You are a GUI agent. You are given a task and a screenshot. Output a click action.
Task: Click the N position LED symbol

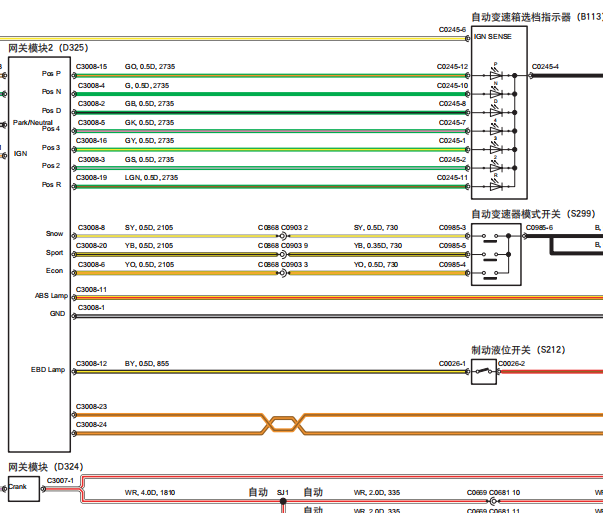coord(496,93)
